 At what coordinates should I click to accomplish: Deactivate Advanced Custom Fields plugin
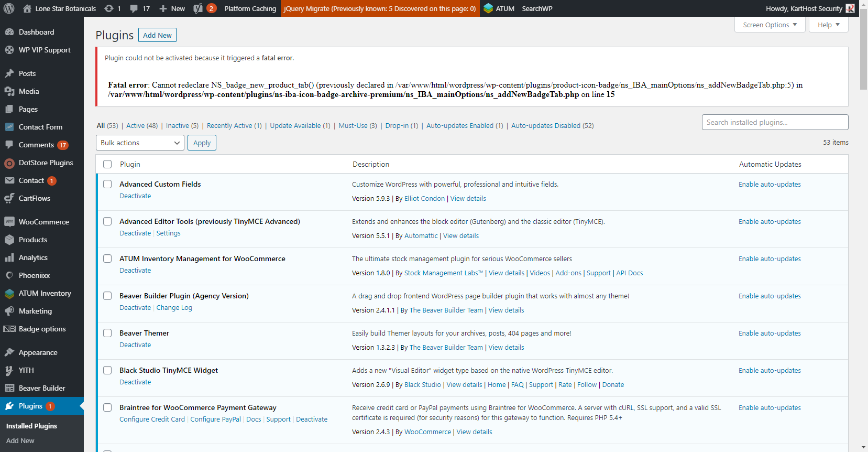(x=135, y=196)
